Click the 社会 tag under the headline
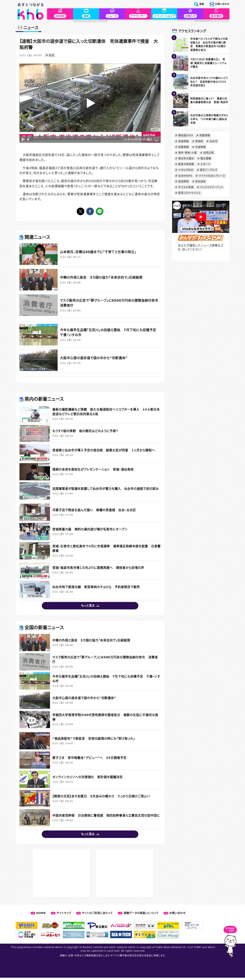The height and width of the screenshot is (980, 245). coord(50,55)
